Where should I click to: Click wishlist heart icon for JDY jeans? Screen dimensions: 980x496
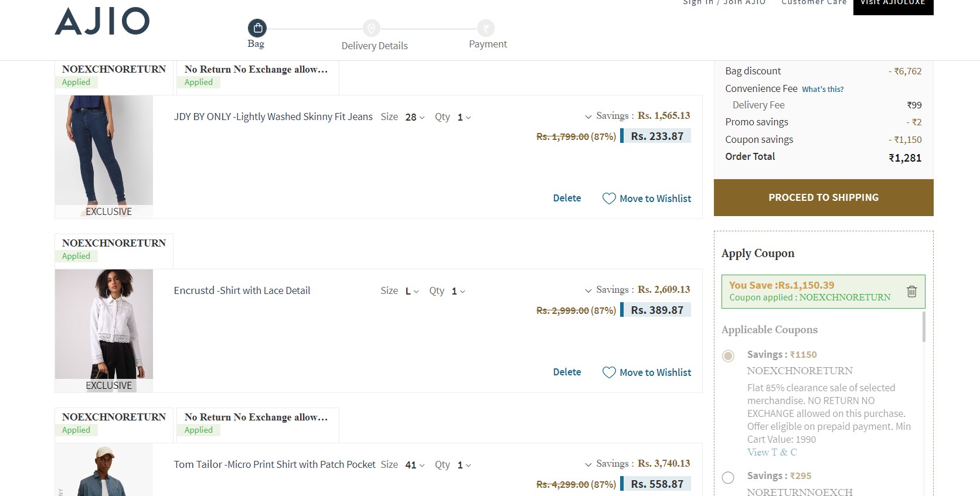(609, 199)
